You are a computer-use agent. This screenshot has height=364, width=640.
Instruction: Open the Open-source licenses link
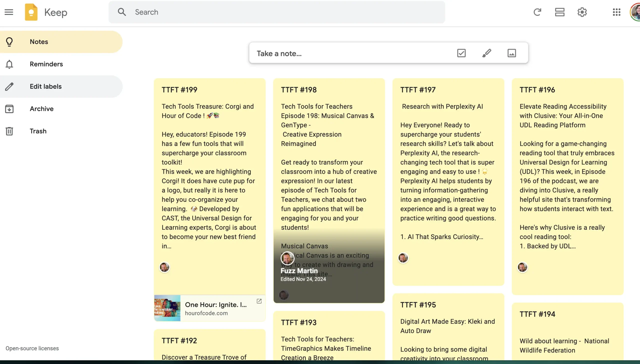point(32,348)
